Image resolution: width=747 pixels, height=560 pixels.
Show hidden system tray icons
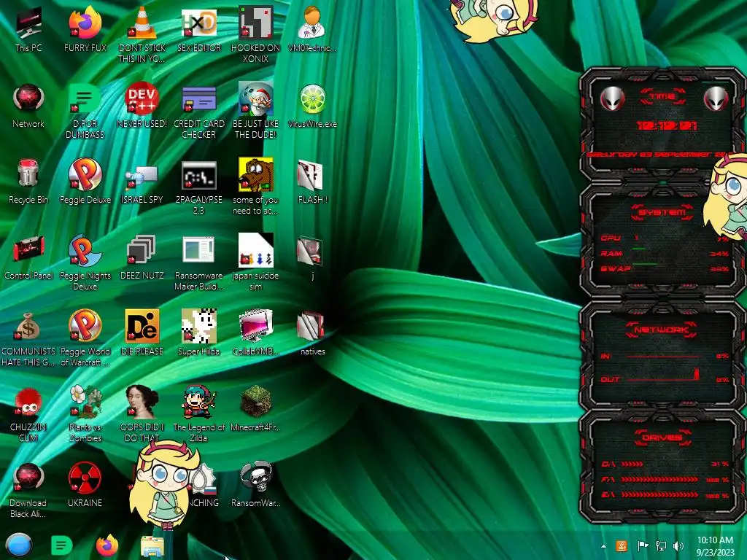coord(603,546)
